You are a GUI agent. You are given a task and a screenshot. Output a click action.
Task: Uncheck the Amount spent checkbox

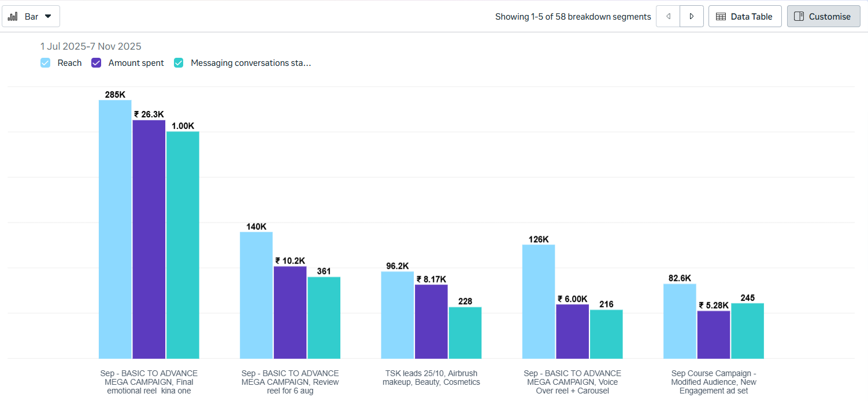point(97,63)
